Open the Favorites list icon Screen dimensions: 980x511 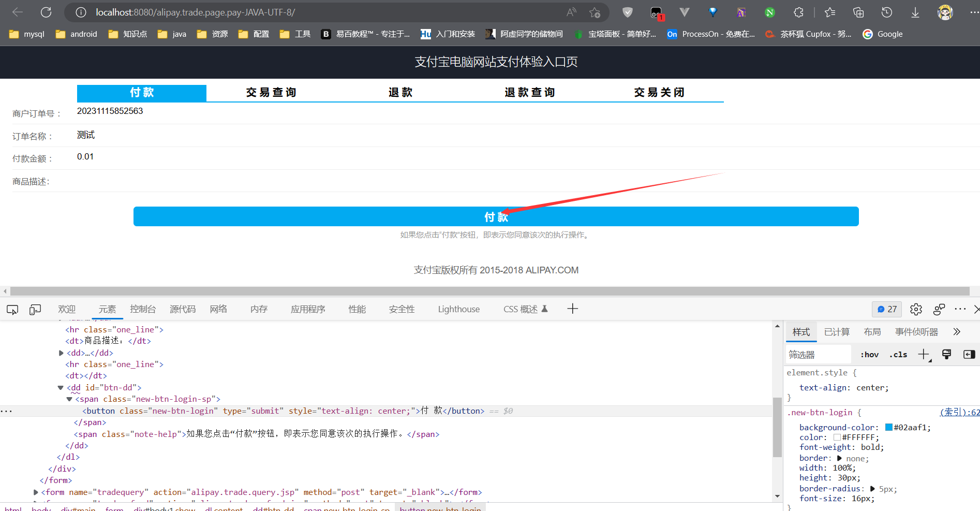[x=830, y=12]
